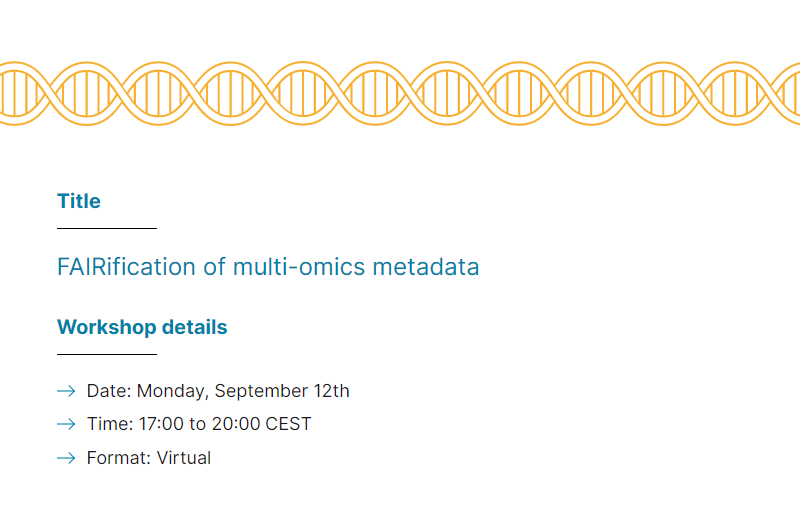This screenshot has height=508, width=800.
Task: Click the word "metadata" in the title
Action: pyautogui.click(x=426, y=267)
